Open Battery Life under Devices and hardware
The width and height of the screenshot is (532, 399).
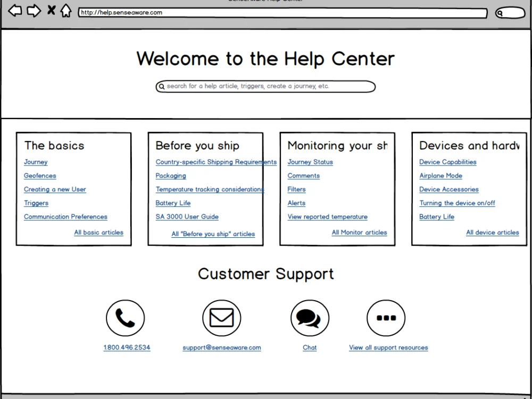(437, 217)
